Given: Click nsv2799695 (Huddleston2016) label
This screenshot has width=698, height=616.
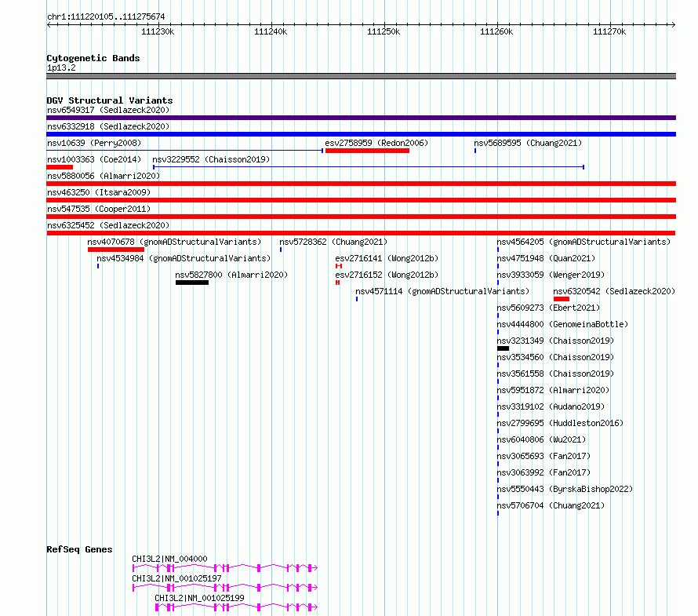Looking at the screenshot, I should tap(561, 423).
